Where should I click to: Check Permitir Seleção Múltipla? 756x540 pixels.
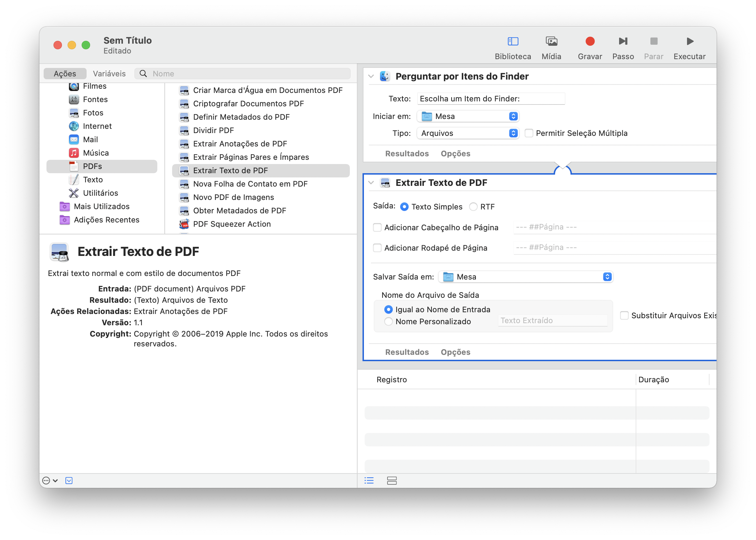click(529, 133)
